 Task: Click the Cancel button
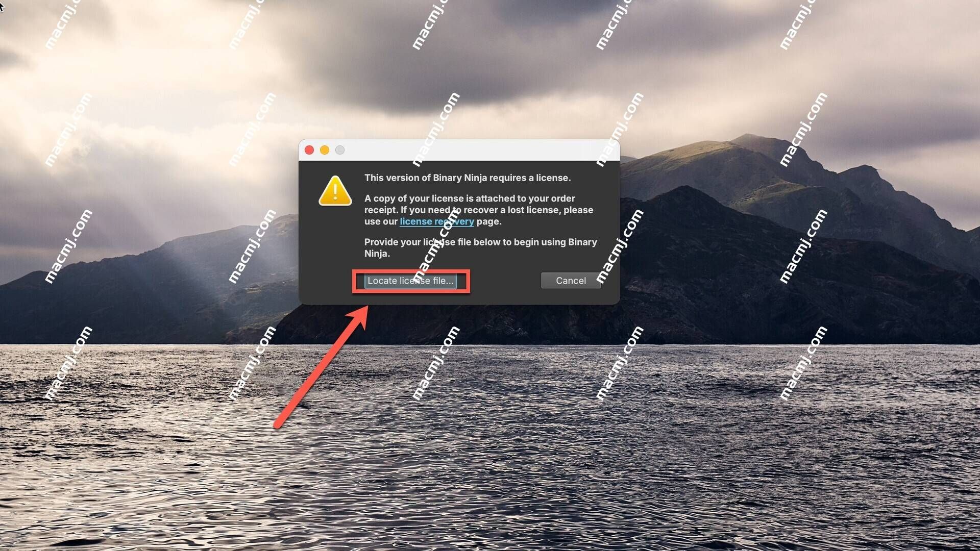coord(570,281)
